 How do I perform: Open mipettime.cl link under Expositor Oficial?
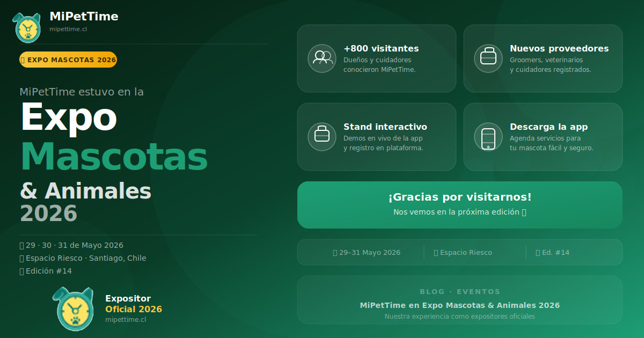click(126, 320)
